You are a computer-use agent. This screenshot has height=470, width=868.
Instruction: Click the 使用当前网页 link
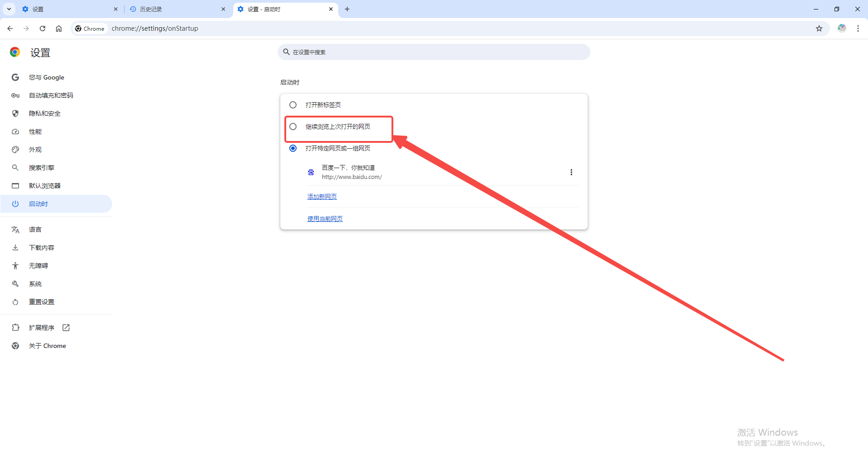point(325,219)
